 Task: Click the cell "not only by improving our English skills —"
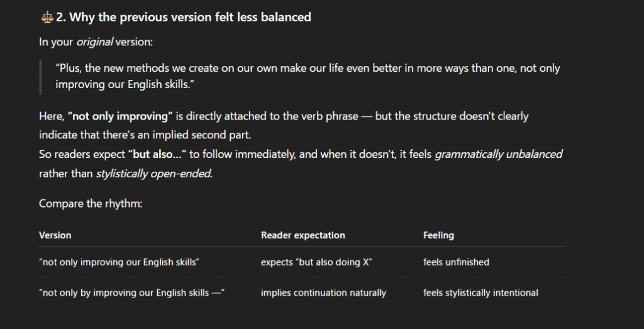click(x=132, y=293)
